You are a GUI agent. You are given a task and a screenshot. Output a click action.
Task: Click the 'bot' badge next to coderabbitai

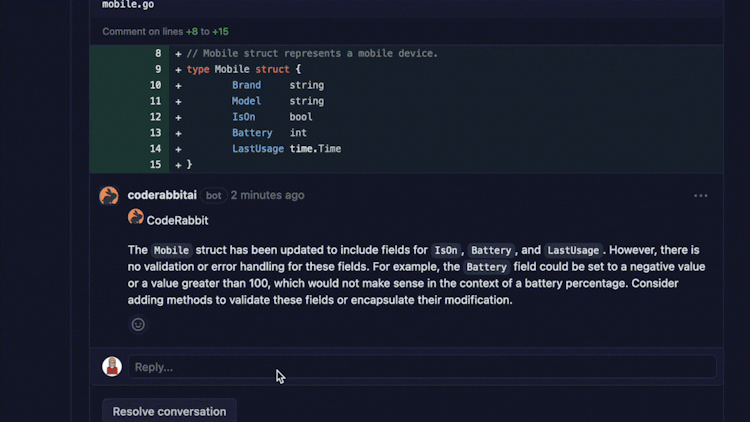214,196
